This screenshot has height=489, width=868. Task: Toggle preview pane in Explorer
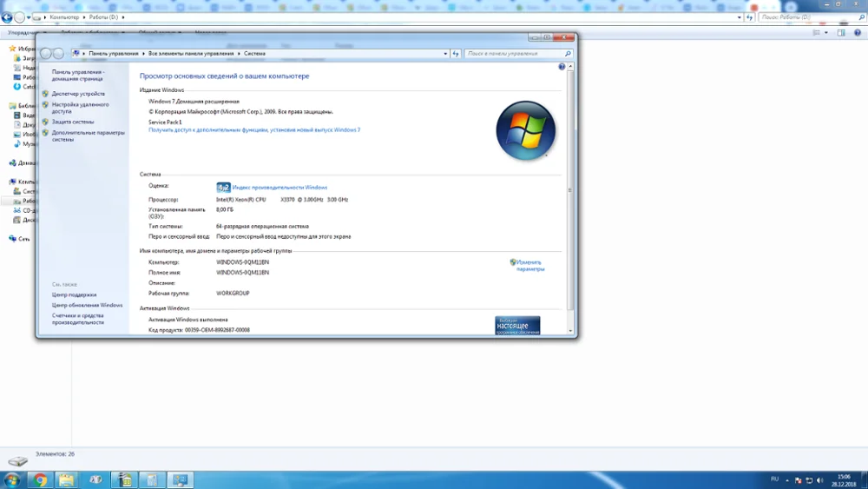coord(841,33)
